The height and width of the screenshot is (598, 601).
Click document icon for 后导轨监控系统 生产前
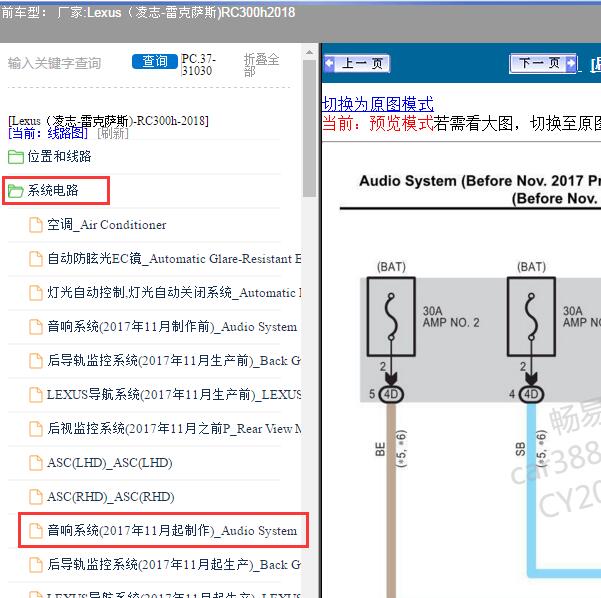36,361
